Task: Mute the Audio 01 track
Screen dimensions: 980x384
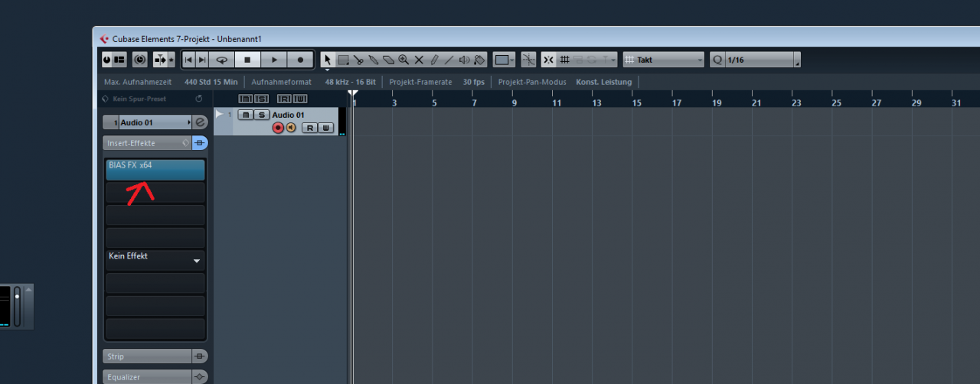Action: [x=245, y=115]
